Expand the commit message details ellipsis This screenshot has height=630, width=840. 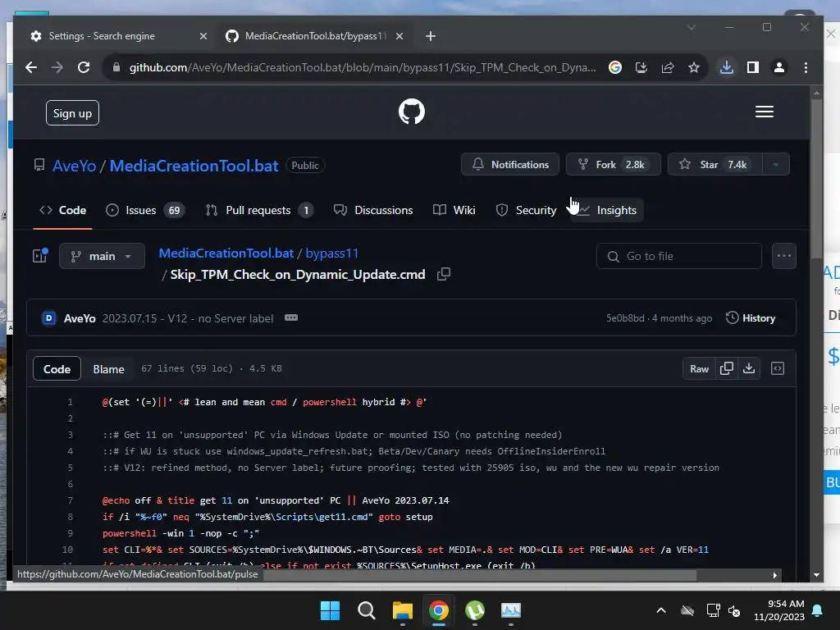(291, 317)
